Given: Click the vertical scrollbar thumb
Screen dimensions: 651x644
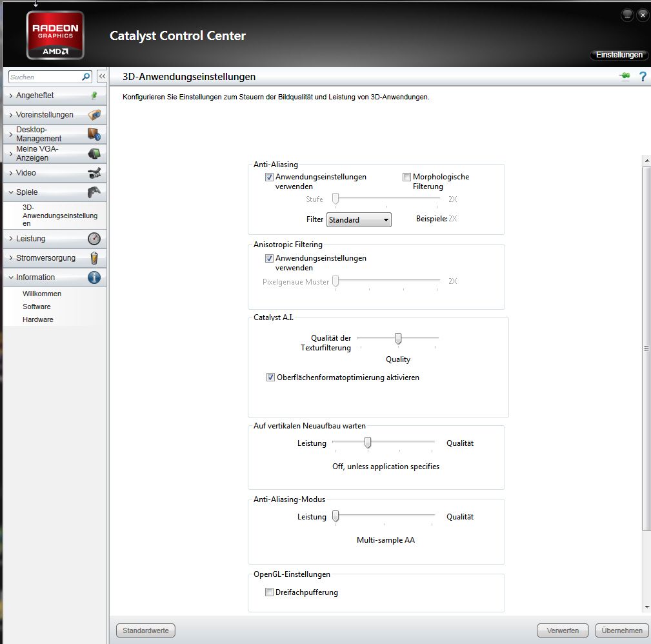Looking at the screenshot, I should pyautogui.click(x=646, y=348).
